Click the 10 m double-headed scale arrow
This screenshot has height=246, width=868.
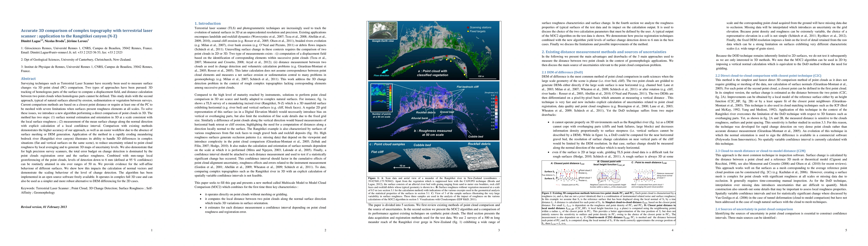[x=402, y=168]
